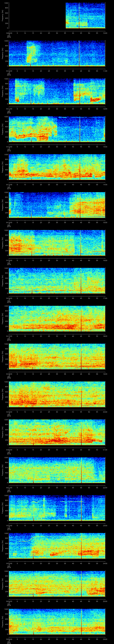The image size is (114, 644).
Task: Open the spectrogram panel starting at 8:11:00
Action: [57, 91]
